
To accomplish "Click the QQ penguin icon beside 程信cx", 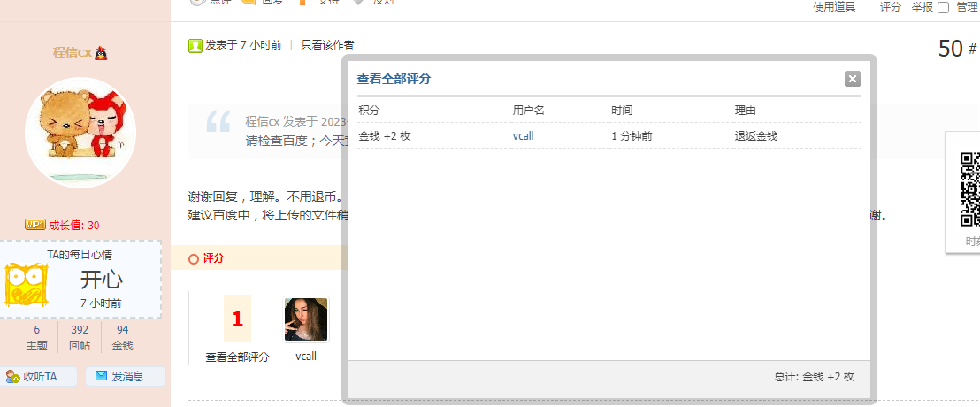I will pyautogui.click(x=101, y=53).
